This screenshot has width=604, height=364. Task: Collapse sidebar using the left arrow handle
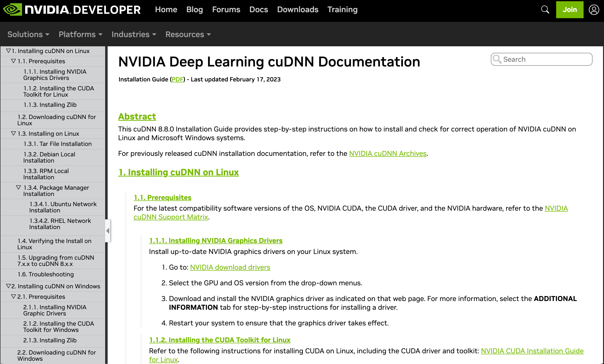[108, 231]
